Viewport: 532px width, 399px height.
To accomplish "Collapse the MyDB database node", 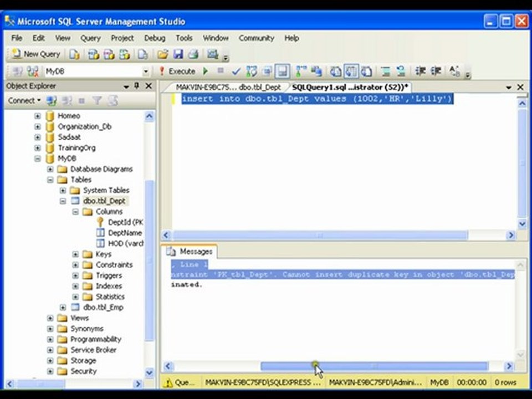I will pyautogui.click(x=37, y=158).
